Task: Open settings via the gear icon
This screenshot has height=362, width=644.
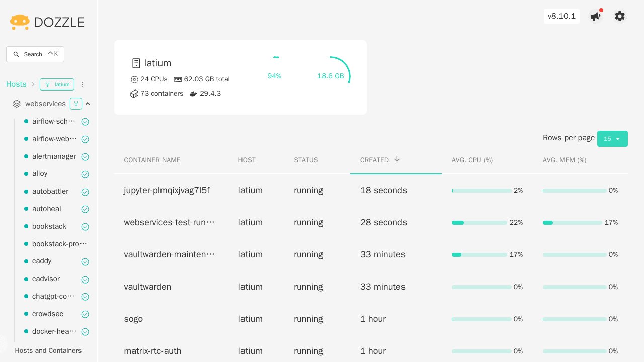Action: [620, 16]
